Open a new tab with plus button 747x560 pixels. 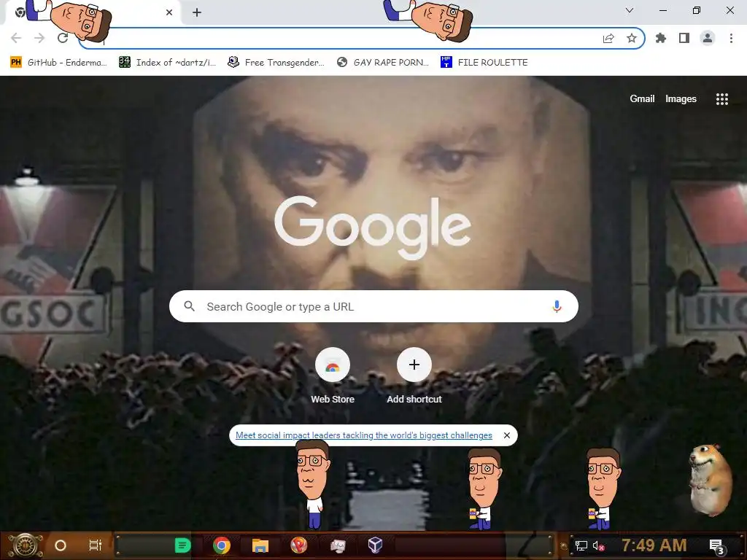(197, 12)
